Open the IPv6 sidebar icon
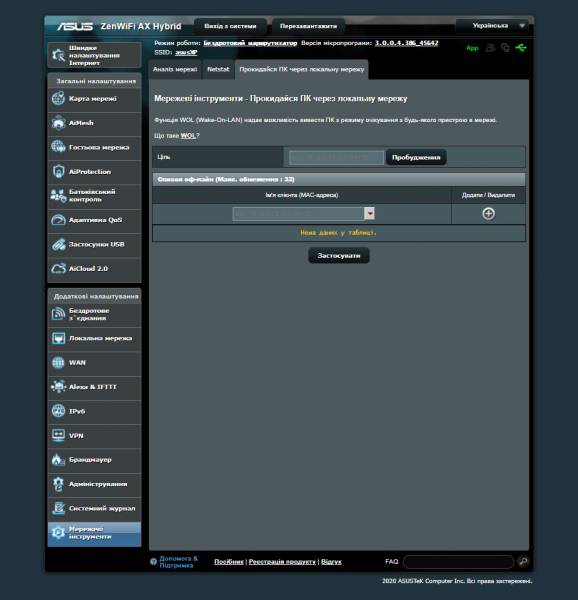 58,411
